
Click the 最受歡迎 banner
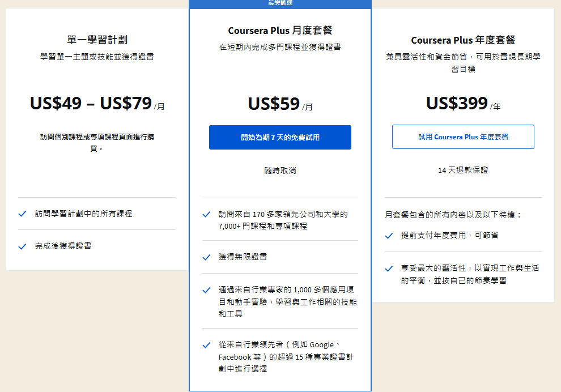pos(280,3)
